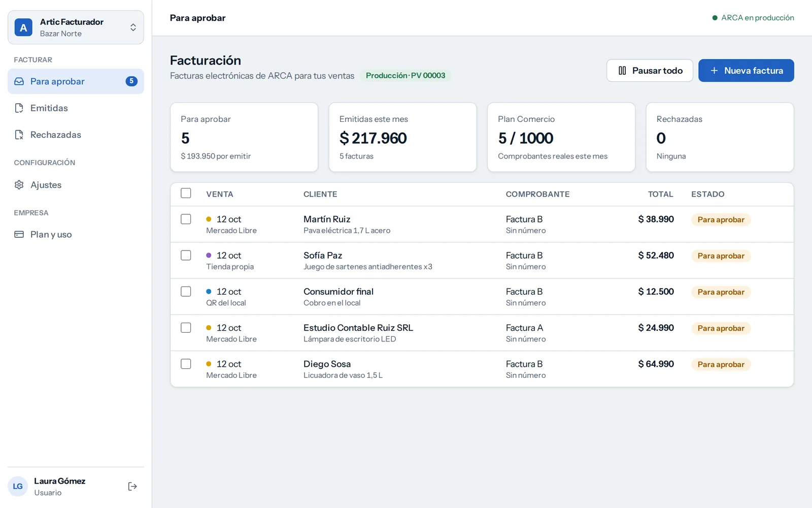Click the green ARCA en producción status dot

pos(715,18)
